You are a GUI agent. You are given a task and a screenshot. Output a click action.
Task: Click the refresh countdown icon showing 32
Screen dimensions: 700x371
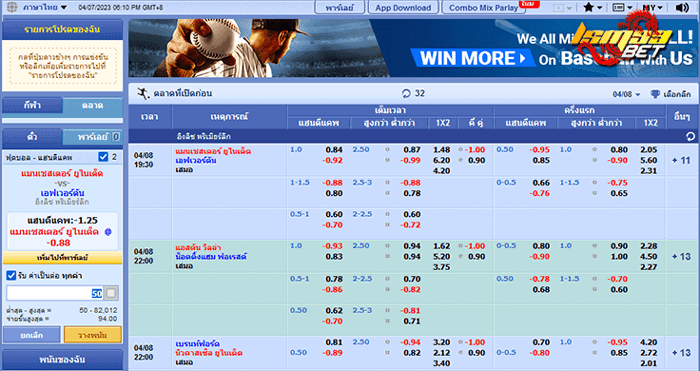(x=406, y=93)
